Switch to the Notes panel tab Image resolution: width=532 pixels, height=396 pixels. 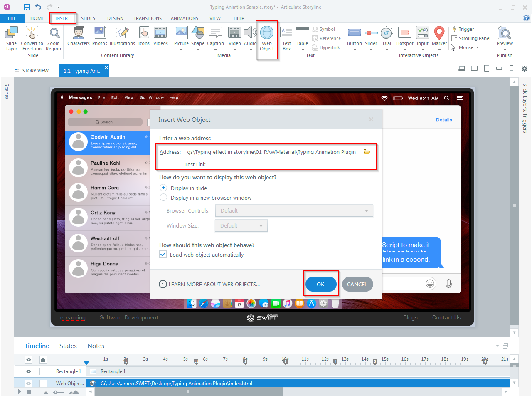click(x=96, y=346)
